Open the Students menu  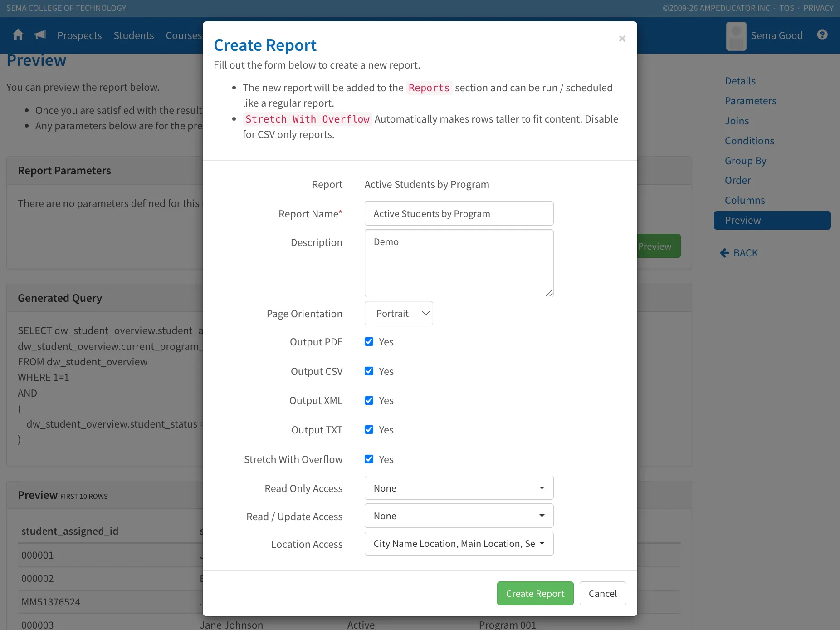point(134,35)
